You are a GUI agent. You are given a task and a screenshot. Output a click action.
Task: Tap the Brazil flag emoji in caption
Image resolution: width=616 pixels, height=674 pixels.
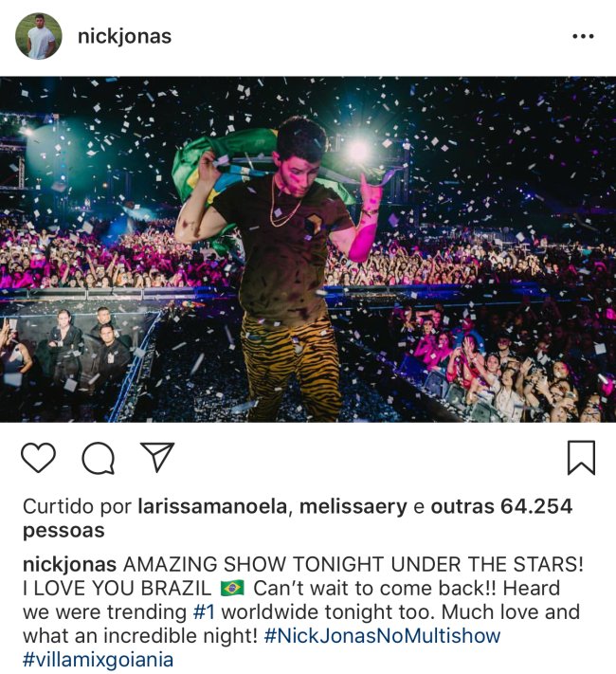(x=232, y=588)
